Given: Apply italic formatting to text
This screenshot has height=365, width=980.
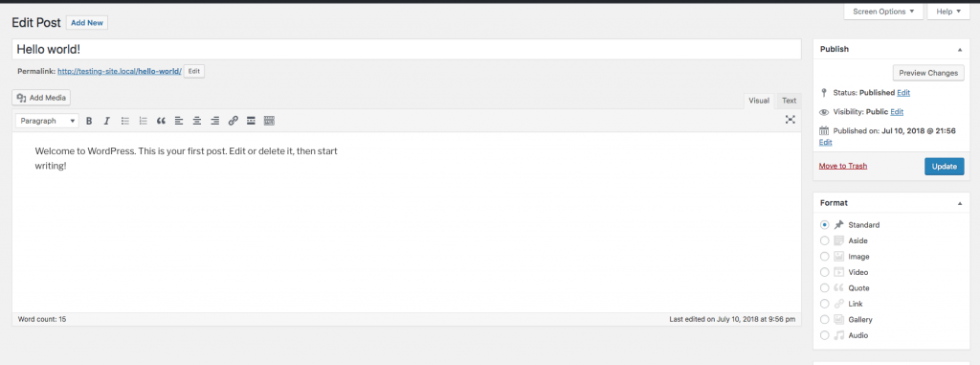Looking at the screenshot, I should pos(107,121).
